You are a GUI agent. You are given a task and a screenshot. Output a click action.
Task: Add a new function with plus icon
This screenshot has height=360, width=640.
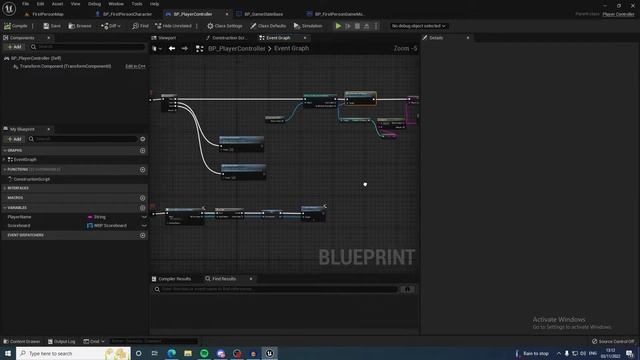coord(142,169)
